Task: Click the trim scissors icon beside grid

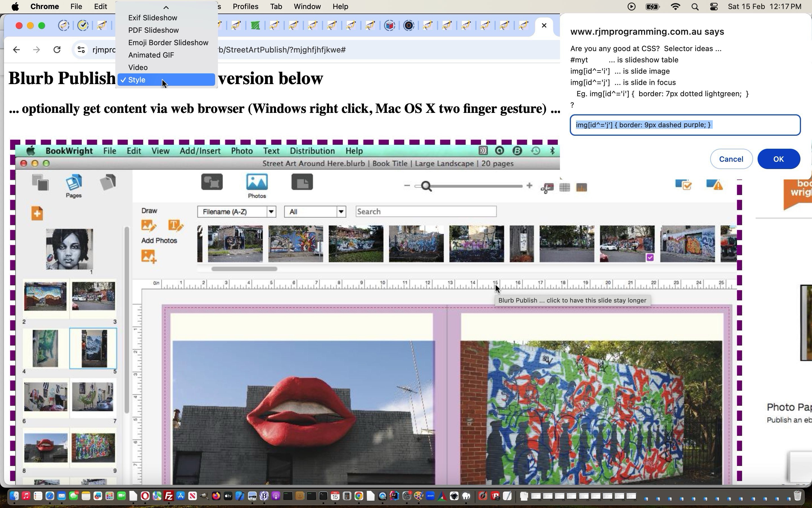Action: point(547,188)
